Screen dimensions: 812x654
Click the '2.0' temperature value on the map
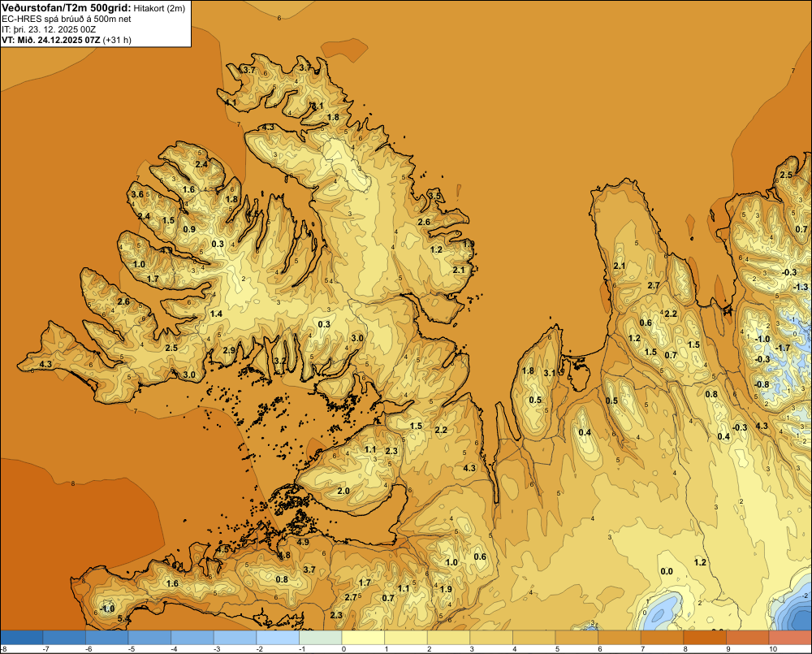pyautogui.click(x=343, y=491)
